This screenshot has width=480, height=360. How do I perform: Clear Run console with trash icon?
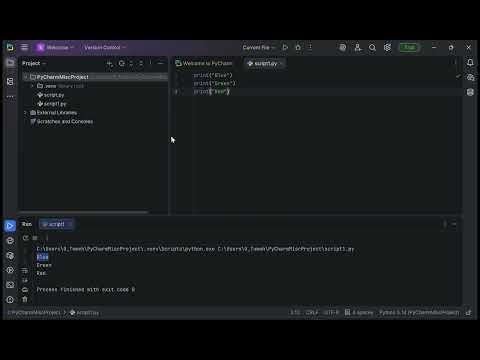(25, 299)
